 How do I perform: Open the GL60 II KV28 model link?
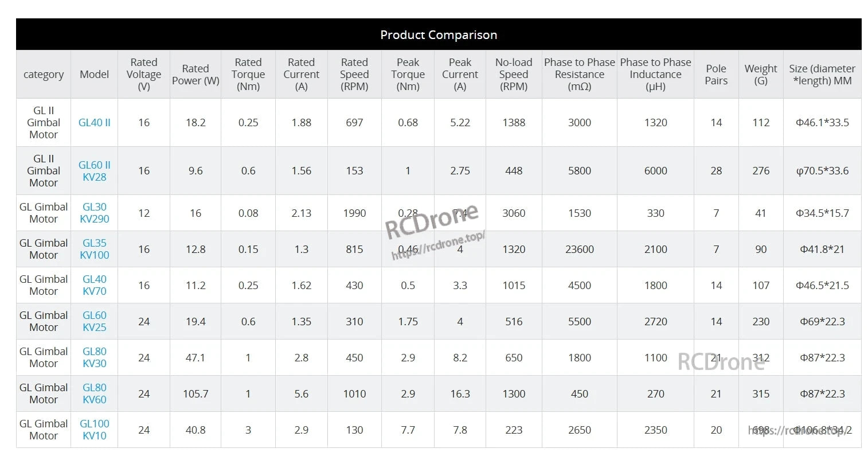95,171
